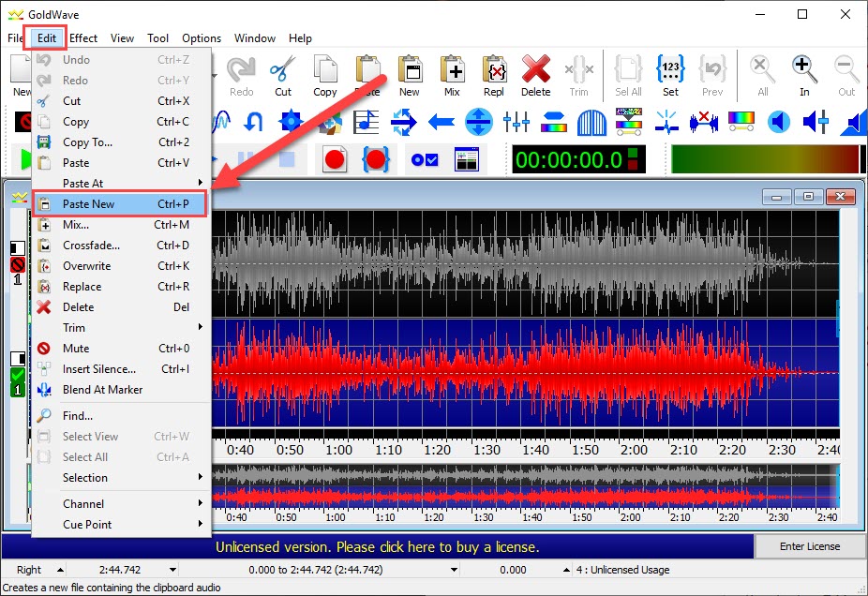This screenshot has width=868, height=596.
Task: Select the Trim tool in the toolbar
Action: pos(578,75)
